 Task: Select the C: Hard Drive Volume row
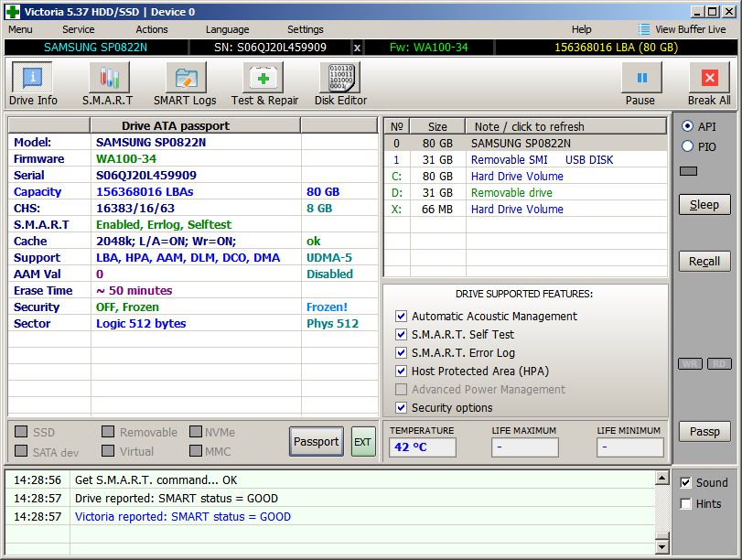[x=525, y=176]
